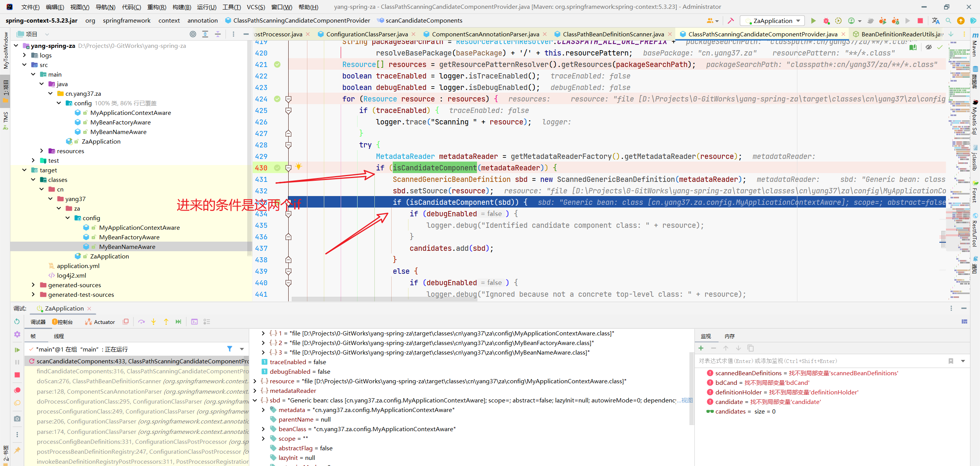The image size is (980, 466).
Task: Expand all in project panel
Action: click(205, 34)
